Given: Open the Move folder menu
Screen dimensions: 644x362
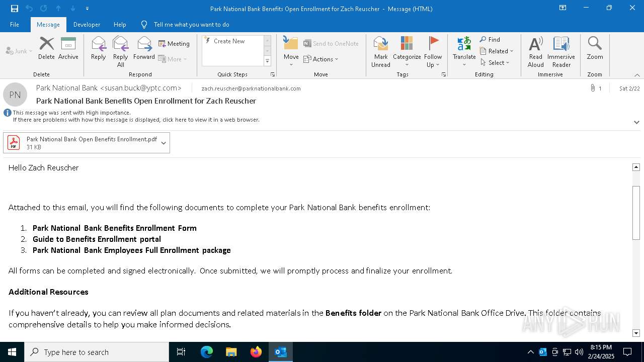Looking at the screenshot, I should click(x=291, y=51).
